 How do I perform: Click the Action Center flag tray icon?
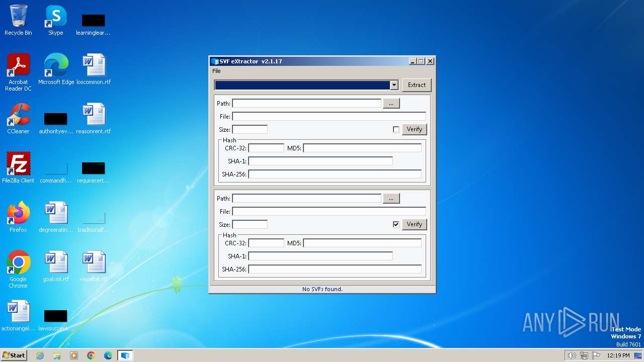coord(597,355)
